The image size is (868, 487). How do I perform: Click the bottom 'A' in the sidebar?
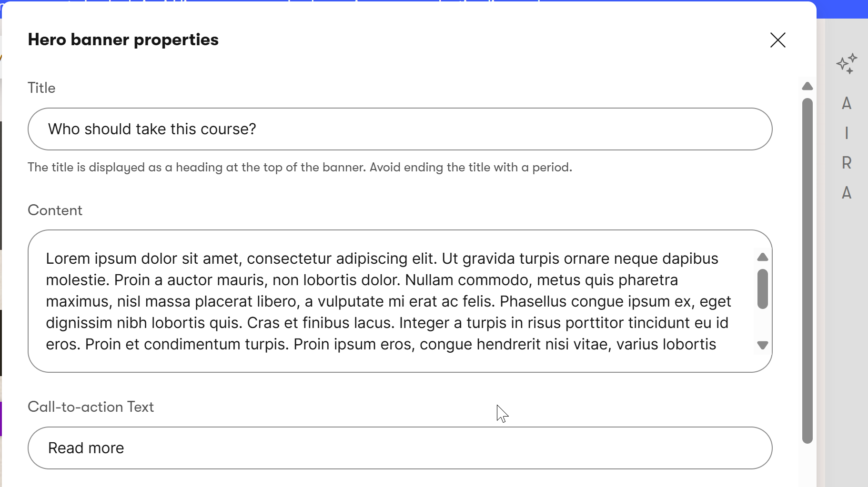click(847, 193)
